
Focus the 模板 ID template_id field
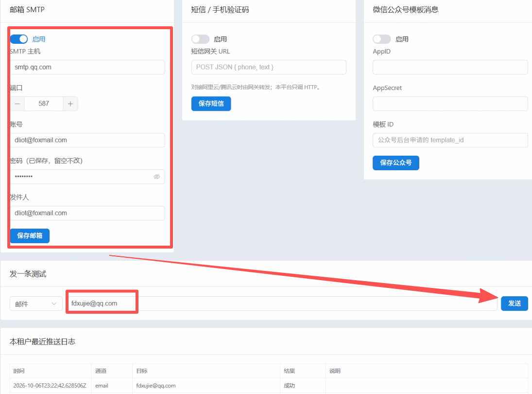coord(450,140)
